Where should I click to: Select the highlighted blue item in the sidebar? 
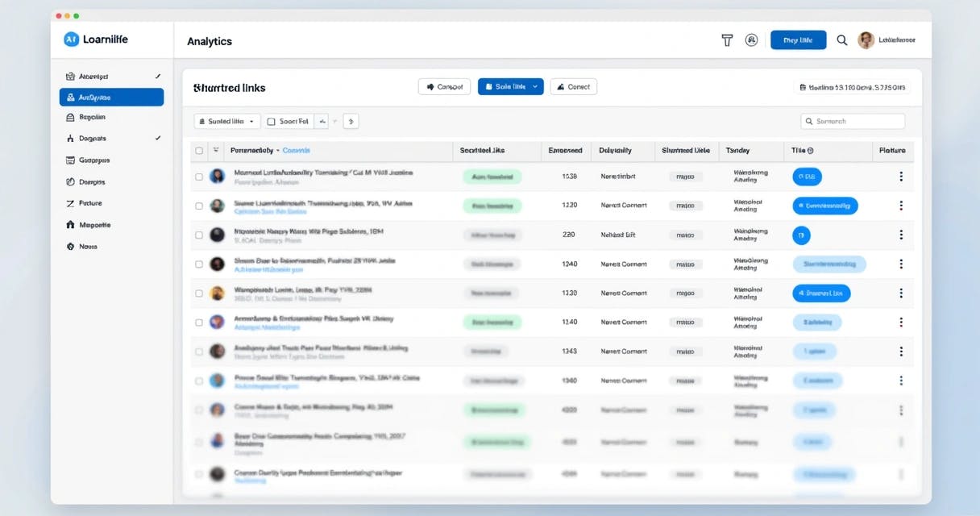pyautogui.click(x=111, y=98)
